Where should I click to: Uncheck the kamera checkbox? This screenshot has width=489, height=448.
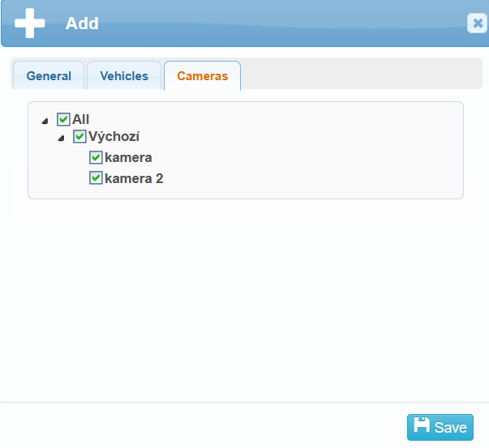(96, 157)
